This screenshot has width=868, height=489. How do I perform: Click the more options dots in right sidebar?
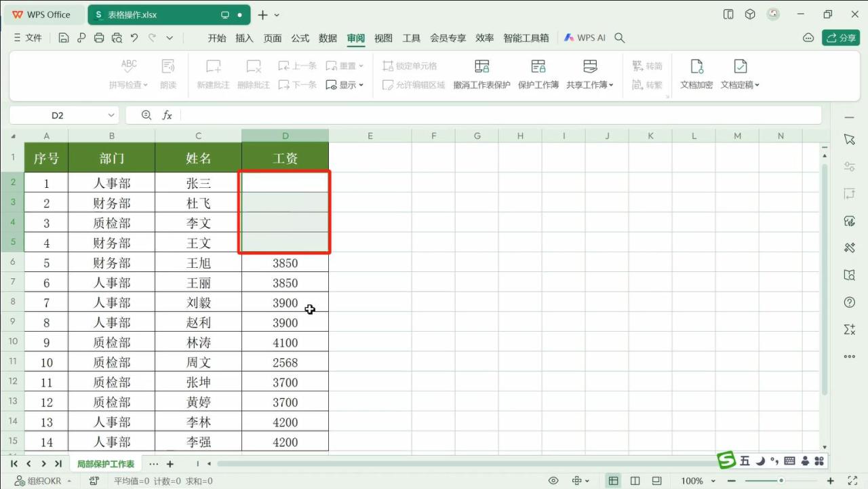tap(849, 356)
